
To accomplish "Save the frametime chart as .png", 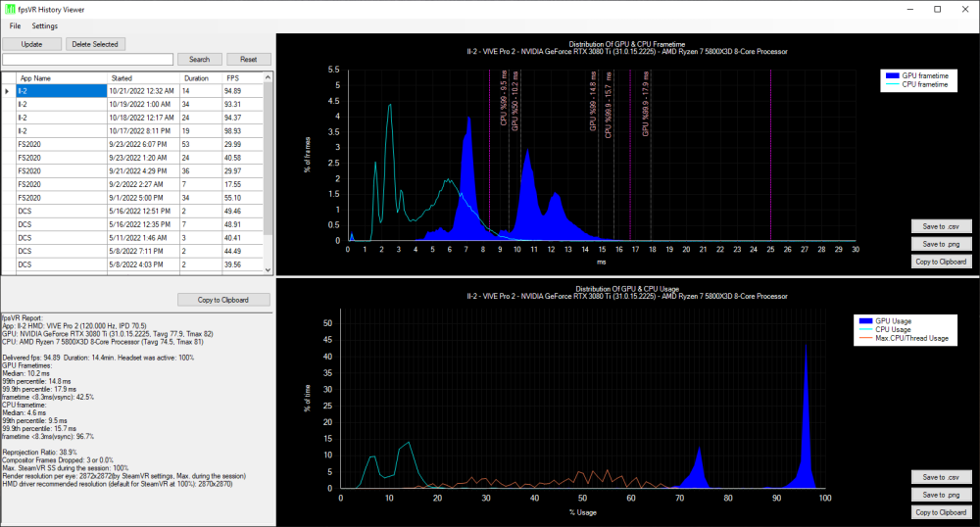I will pyautogui.click(x=940, y=244).
